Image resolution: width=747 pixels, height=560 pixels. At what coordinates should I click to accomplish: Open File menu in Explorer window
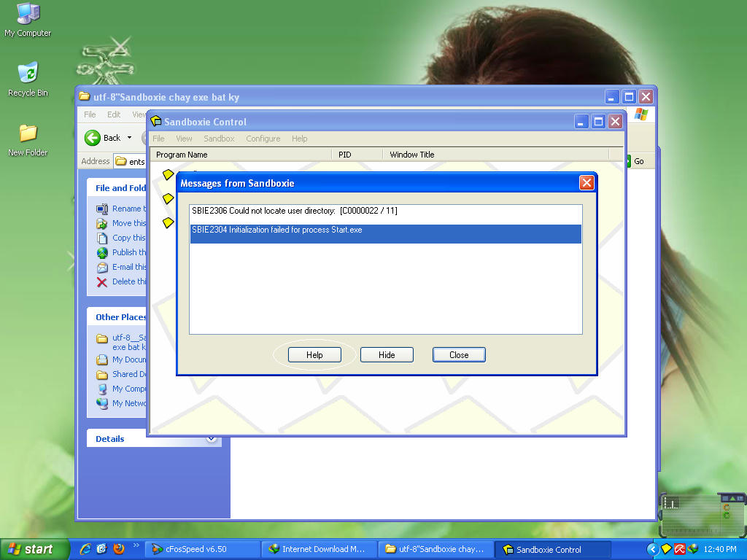(x=90, y=114)
